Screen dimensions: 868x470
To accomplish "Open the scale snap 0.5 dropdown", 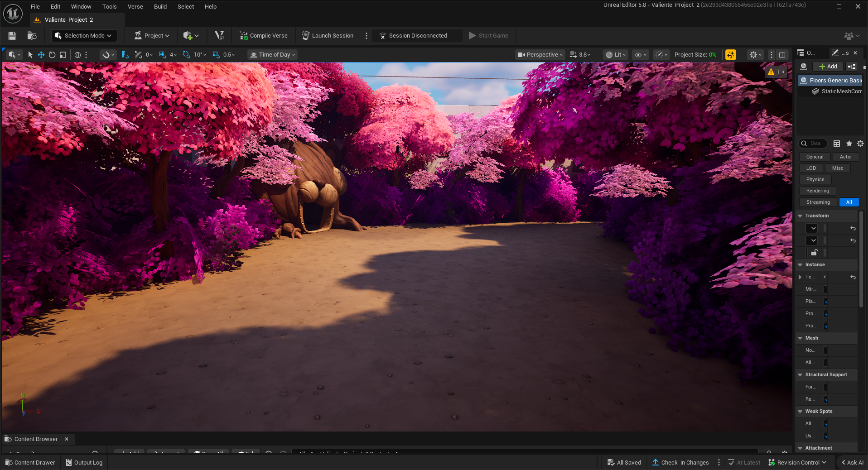I will pyautogui.click(x=229, y=55).
